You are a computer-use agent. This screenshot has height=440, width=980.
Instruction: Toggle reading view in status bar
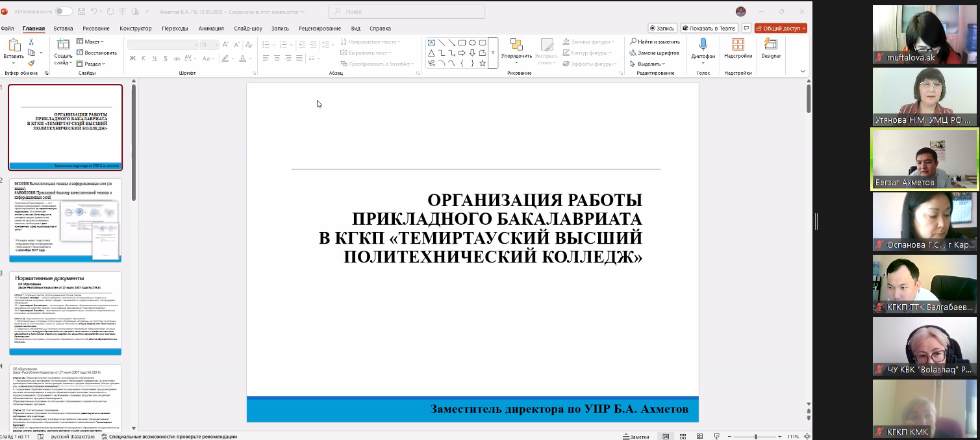click(699, 437)
